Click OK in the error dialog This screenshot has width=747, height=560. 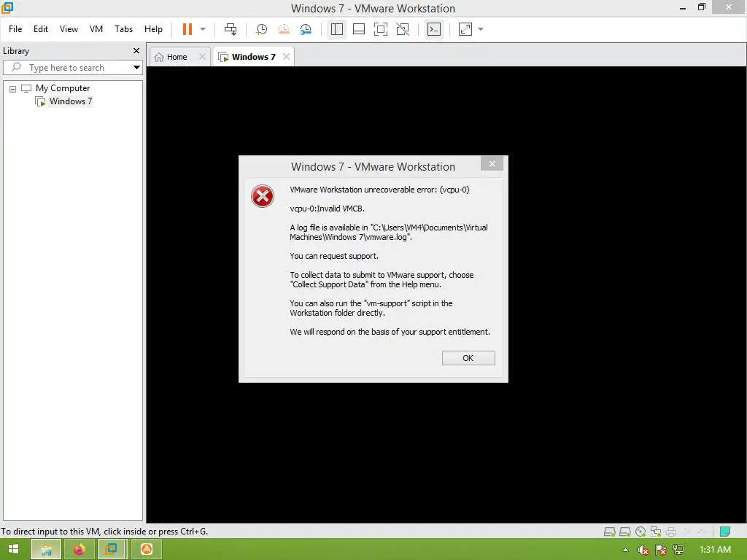[x=468, y=358]
